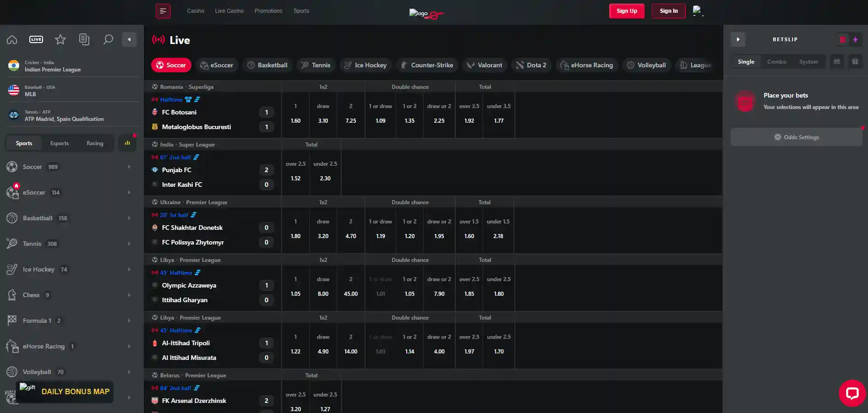Select the Volleyball live tab
Screen dimensions: 868x413
click(x=646, y=65)
